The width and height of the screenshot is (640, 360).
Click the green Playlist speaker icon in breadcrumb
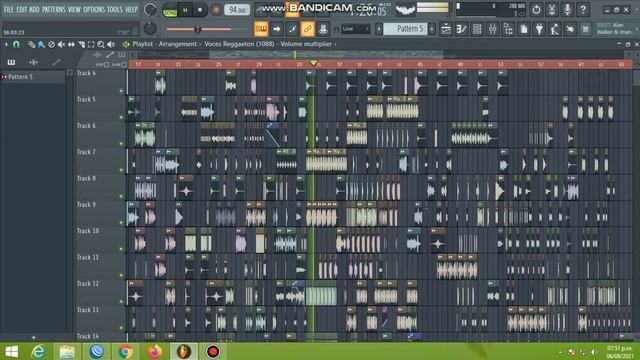pos(126,44)
